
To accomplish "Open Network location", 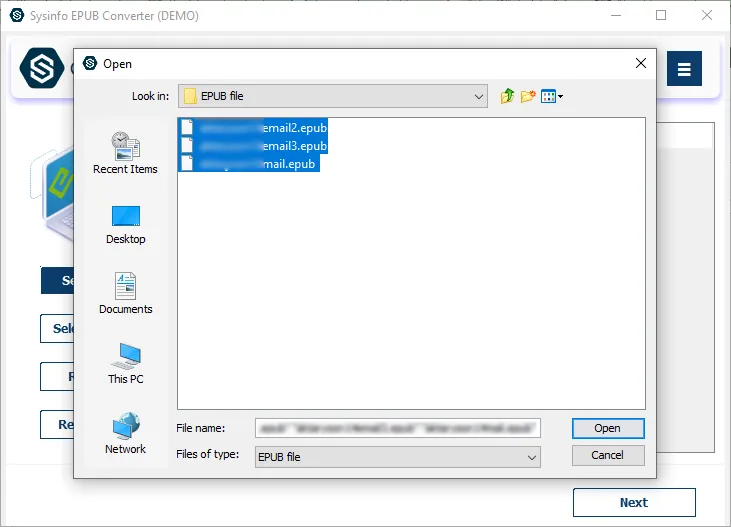I will click(125, 433).
